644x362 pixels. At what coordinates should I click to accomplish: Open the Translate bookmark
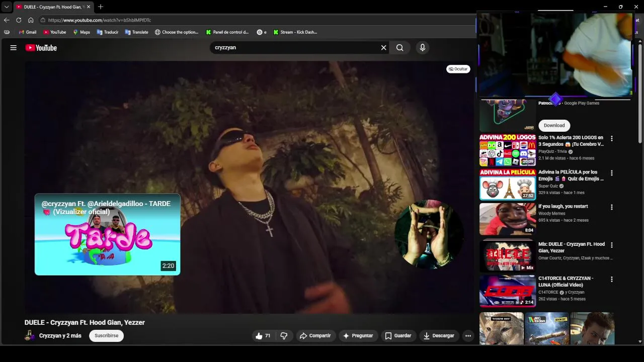(136, 32)
